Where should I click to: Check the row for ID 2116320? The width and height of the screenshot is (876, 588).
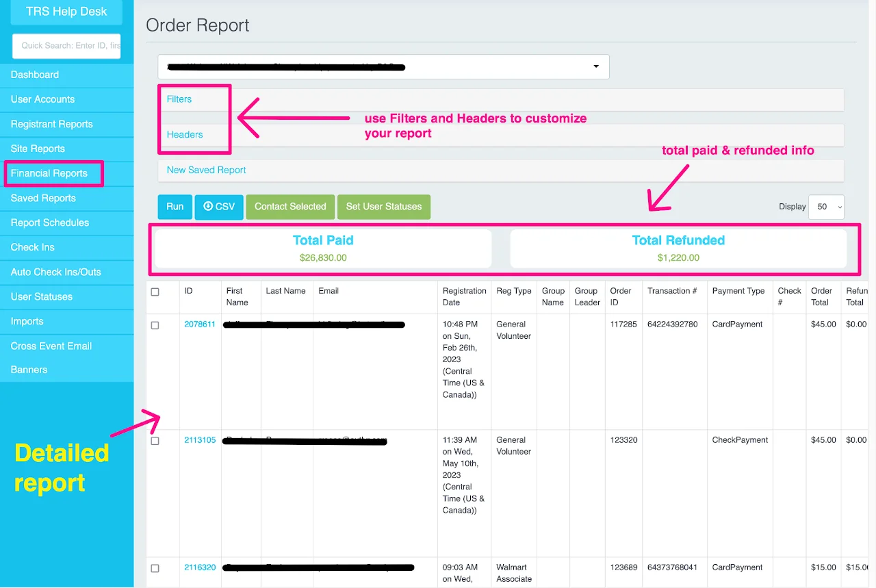click(x=155, y=568)
